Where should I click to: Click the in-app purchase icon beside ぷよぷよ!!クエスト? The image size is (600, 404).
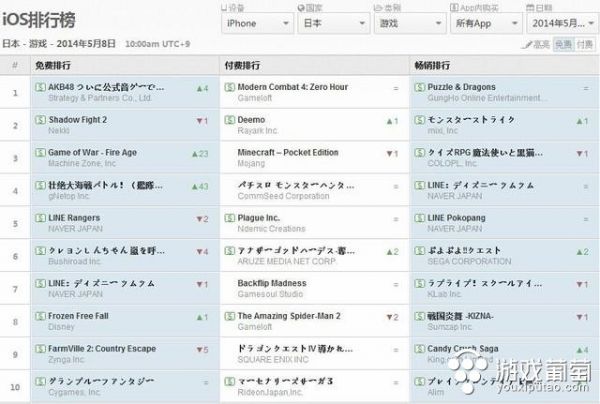click(420, 251)
